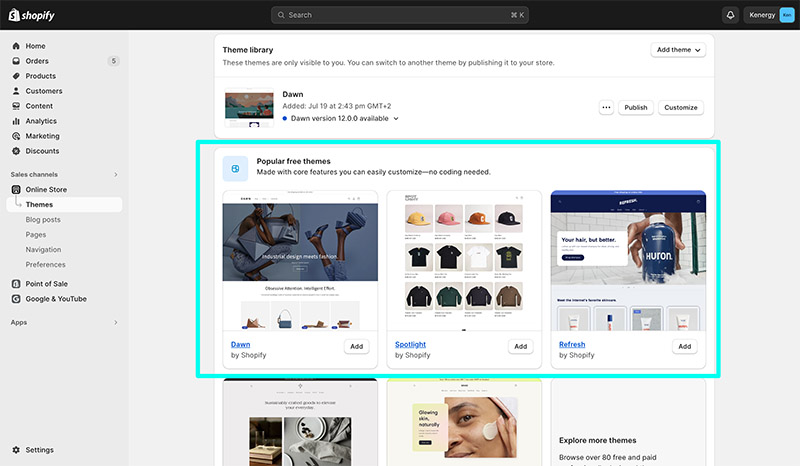
Task: Open Point of Sale channel
Action: pos(46,284)
